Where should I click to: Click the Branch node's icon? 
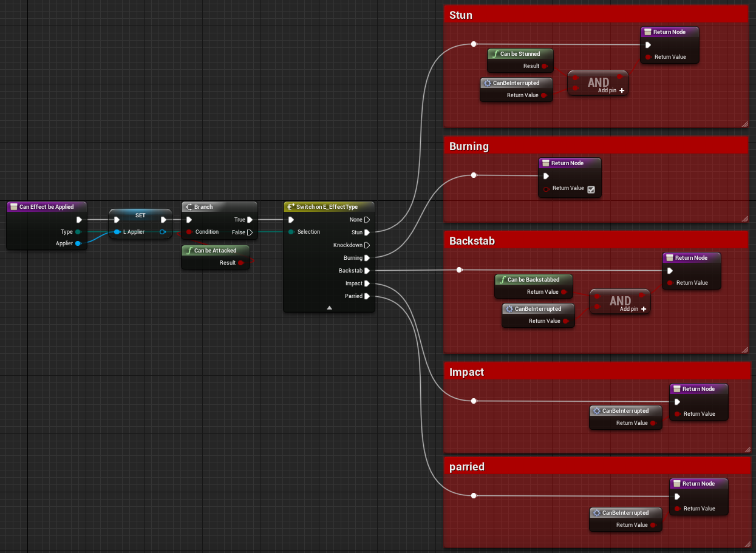188,207
